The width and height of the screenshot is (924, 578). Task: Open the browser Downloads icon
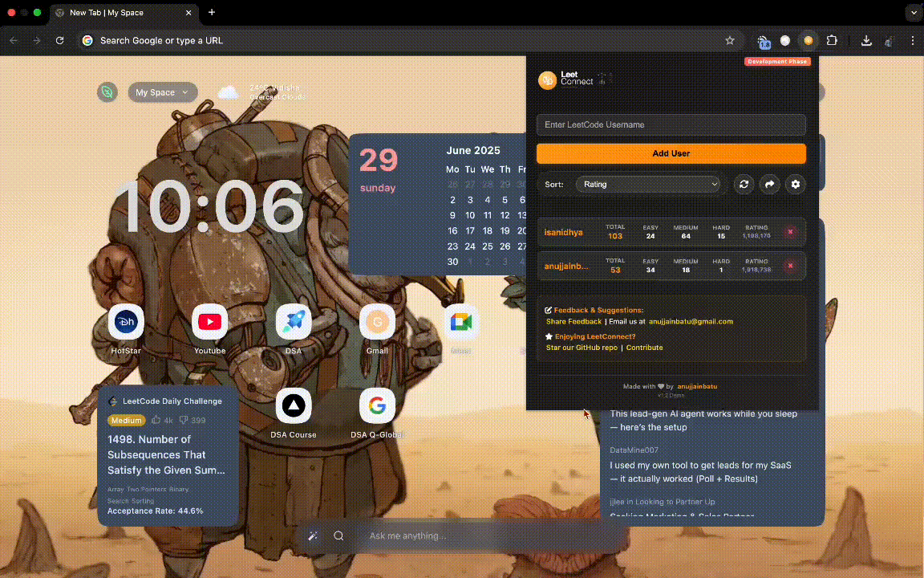(866, 41)
